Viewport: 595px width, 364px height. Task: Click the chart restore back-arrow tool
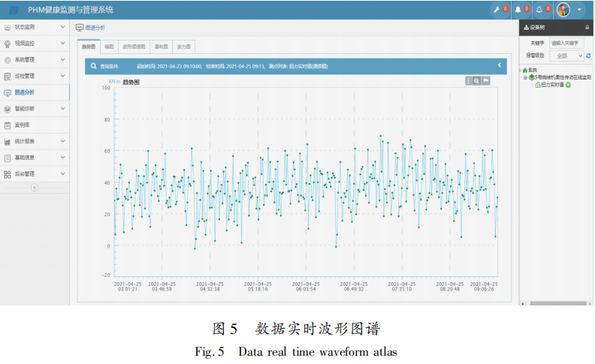485,81
